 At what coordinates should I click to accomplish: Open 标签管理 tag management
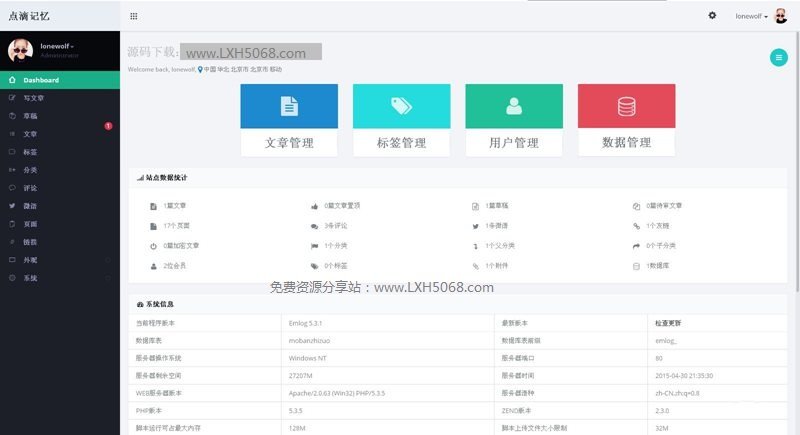click(x=402, y=143)
